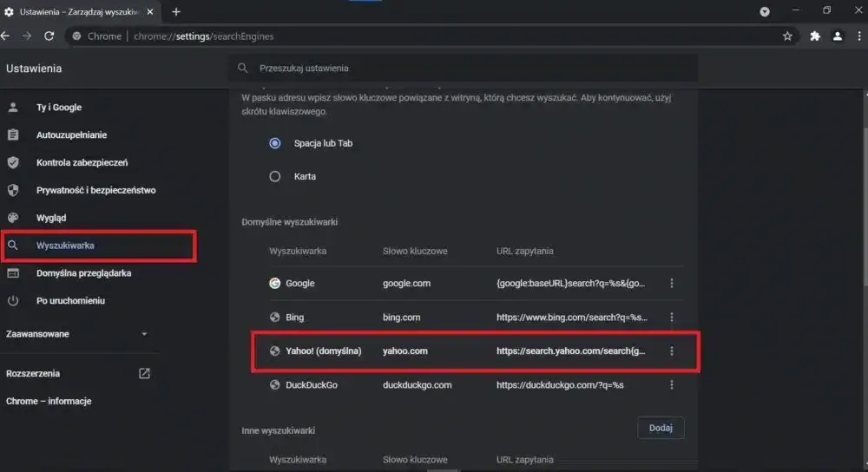Open a new tab with the plus icon
The image size is (868, 472).
point(176,11)
